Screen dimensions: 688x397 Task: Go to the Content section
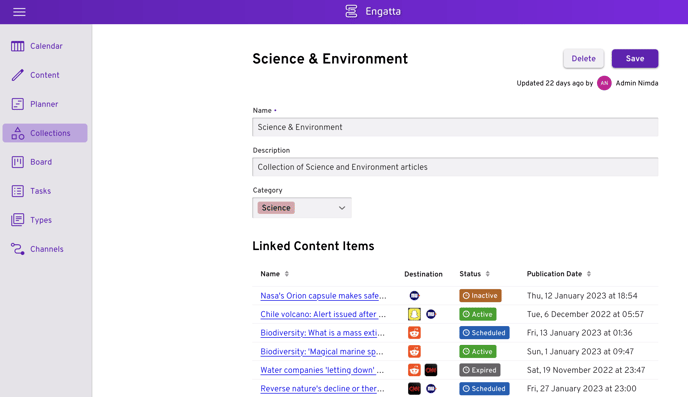[45, 75]
